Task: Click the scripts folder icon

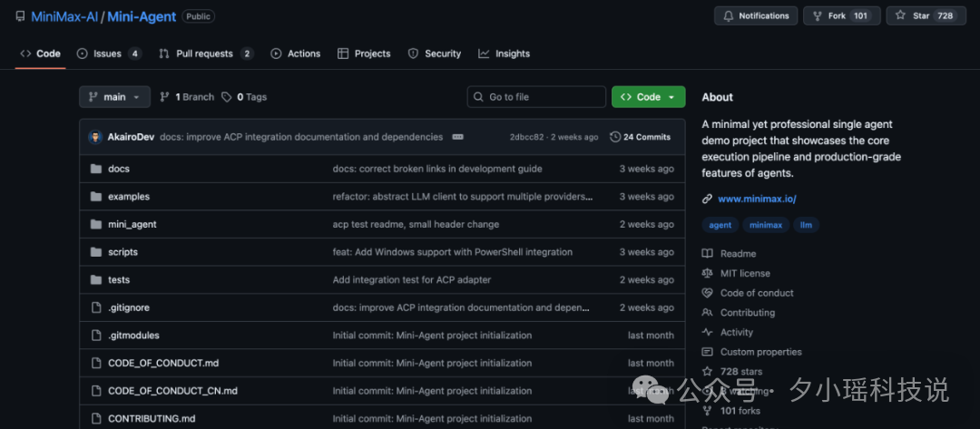Action: [95, 252]
